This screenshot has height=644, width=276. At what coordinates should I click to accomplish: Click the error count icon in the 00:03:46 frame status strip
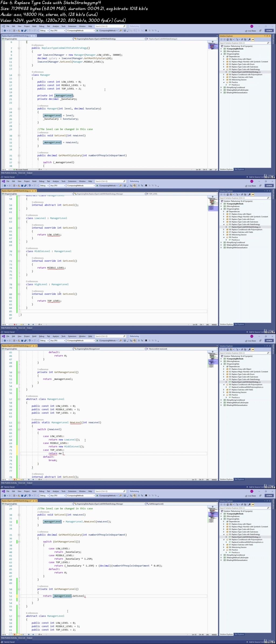tap(14, 325)
